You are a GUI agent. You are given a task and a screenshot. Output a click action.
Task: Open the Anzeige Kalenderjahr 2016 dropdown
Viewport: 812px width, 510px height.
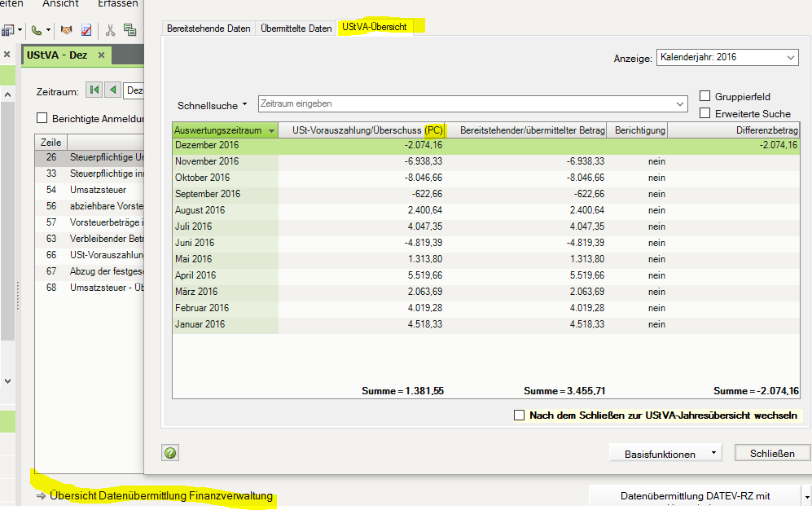[x=726, y=58]
